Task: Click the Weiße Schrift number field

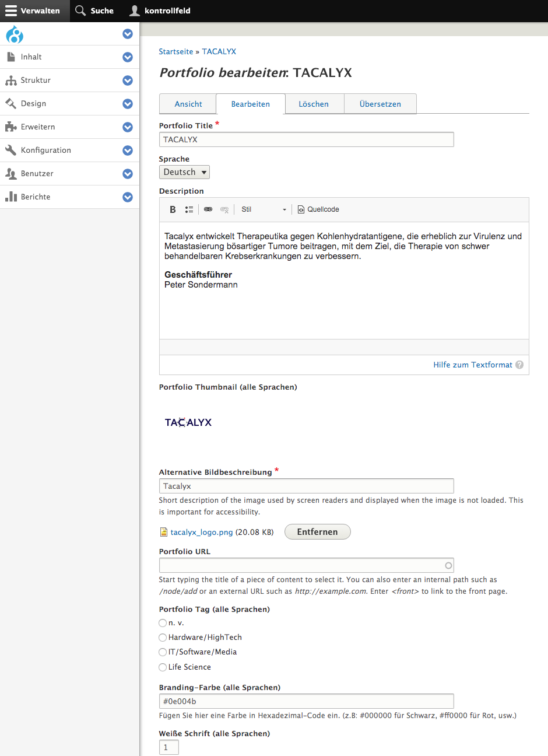Action: tap(169, 747)
